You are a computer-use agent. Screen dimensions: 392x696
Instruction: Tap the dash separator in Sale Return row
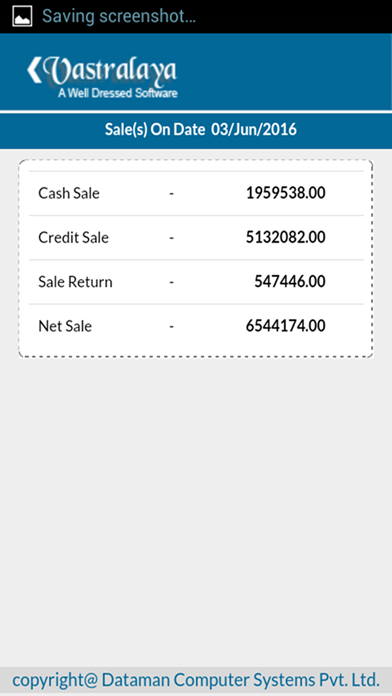pos(171,283)
